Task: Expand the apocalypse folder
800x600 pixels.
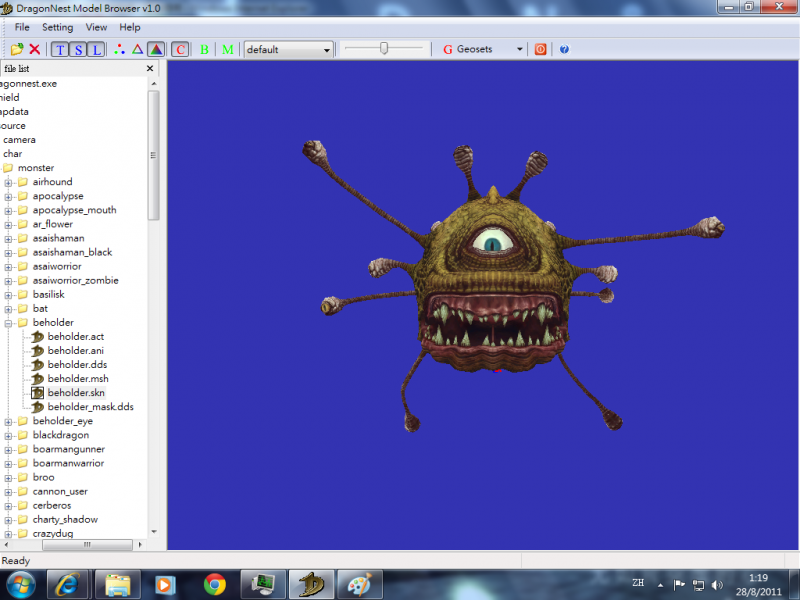Action: (x=8, y=196)
